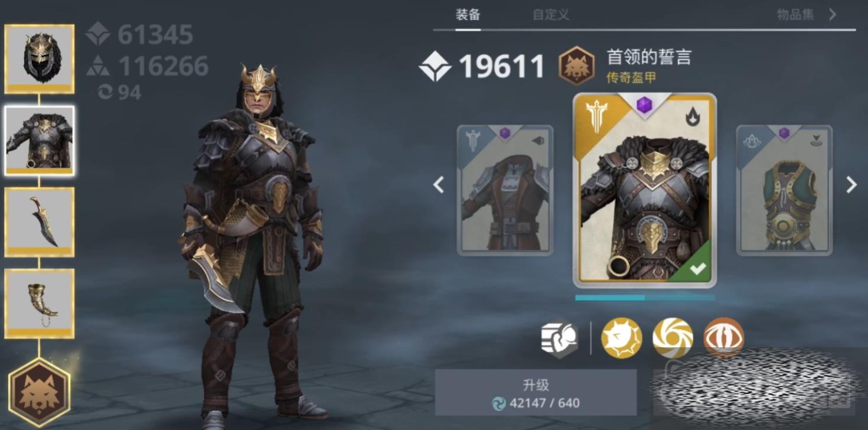The width and height of the screenshot is (868, 430).
Task: View the orange eye ability icon
Action: click(x=724, y=337)
